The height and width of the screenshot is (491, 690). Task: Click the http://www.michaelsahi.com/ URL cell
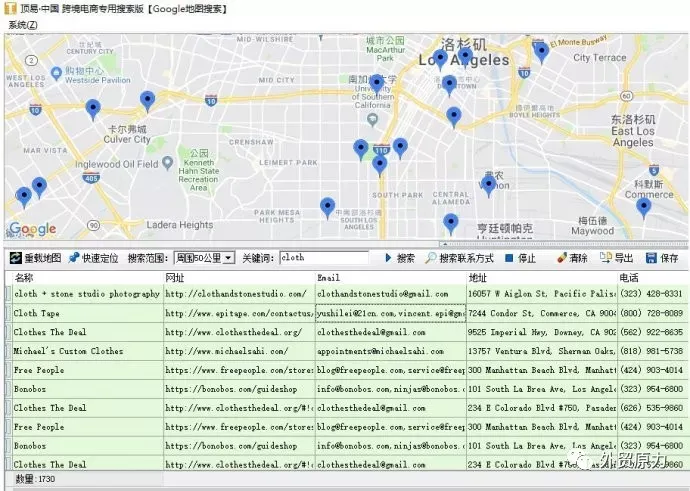pos(239,351)
